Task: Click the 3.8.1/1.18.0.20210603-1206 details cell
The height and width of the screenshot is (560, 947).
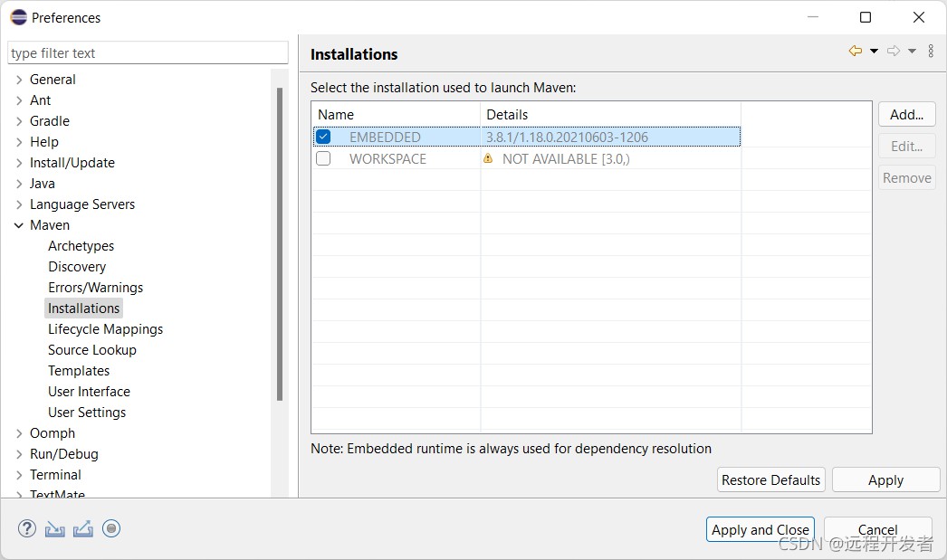Action: point(567,137)
